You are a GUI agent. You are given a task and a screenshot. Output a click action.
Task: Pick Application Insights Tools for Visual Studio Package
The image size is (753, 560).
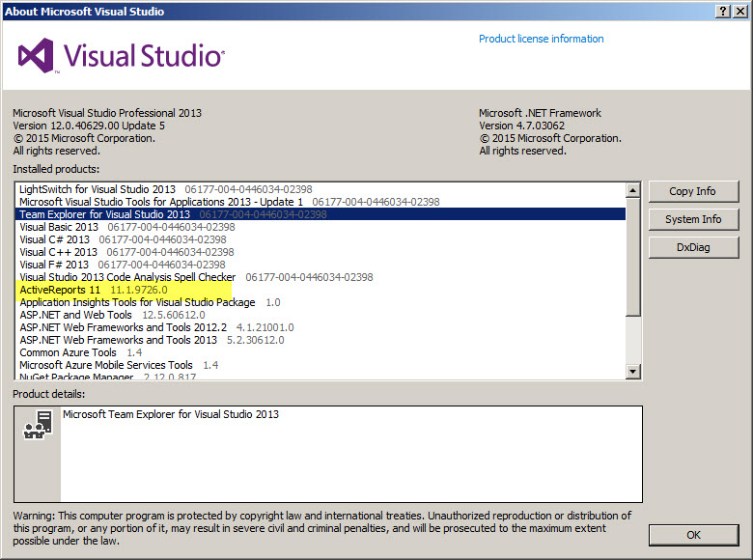click(x=137, y=302)
